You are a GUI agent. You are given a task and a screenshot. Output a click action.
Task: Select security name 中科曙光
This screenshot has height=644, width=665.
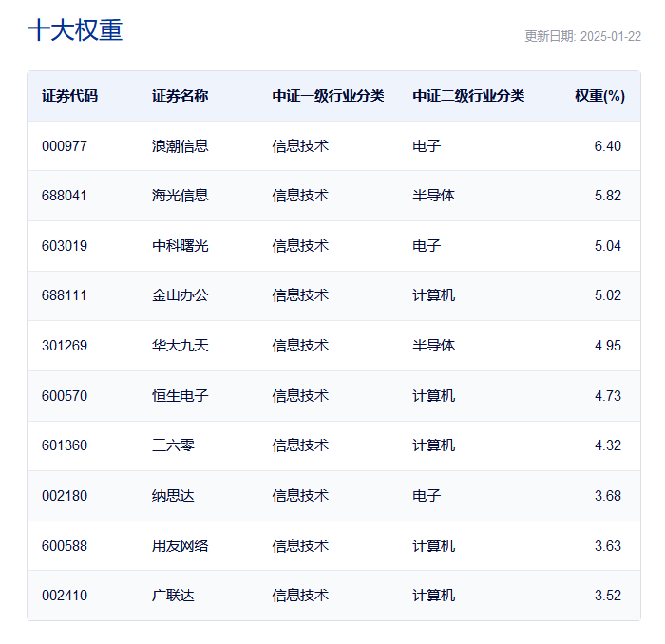point(180,246)
